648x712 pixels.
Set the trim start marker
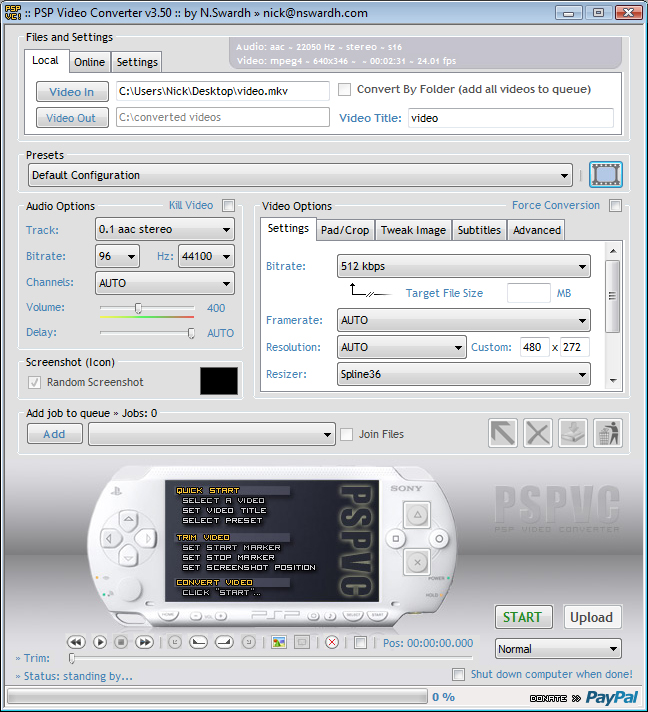coord(198,642)
